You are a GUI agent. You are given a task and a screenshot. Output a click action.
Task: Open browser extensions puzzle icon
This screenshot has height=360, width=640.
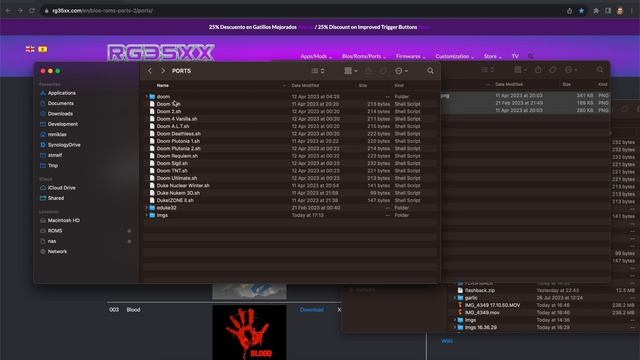(596, 11)
